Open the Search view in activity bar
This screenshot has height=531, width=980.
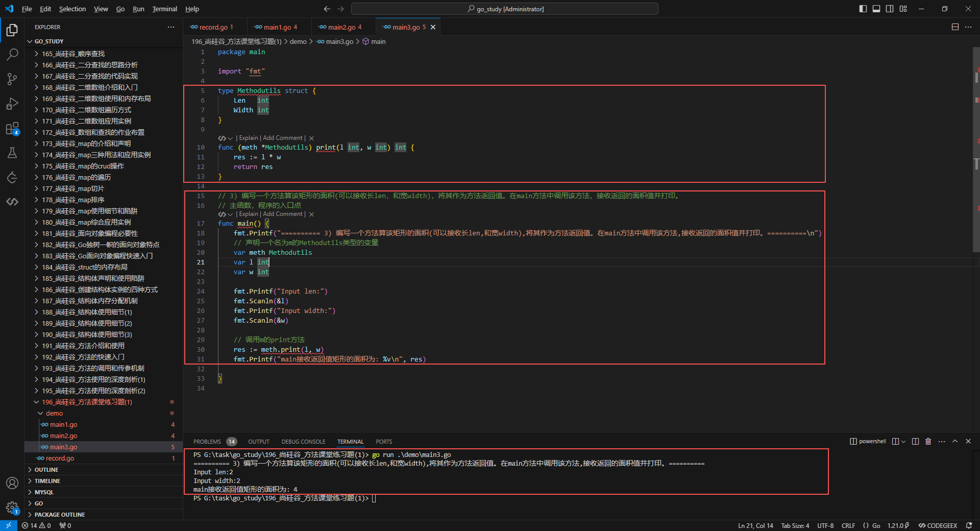click(x=12, y=55)
